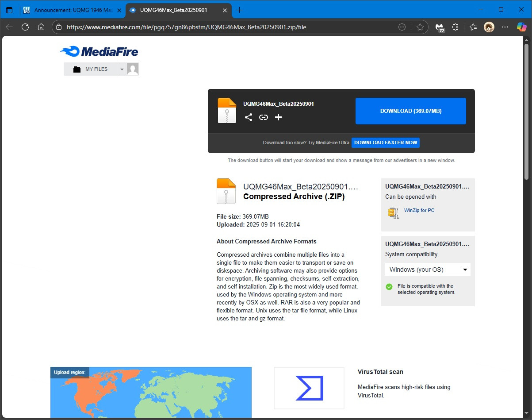Click the 'File size: 369.07MB' text
Viewport: 532px width, 420px height.
(243, 216)
